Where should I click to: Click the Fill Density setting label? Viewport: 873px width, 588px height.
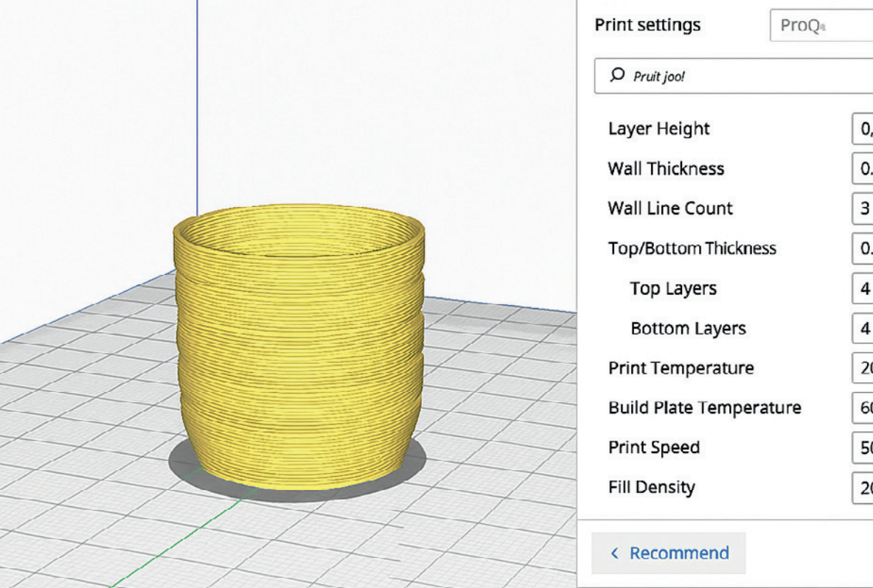tap(651, 487)
